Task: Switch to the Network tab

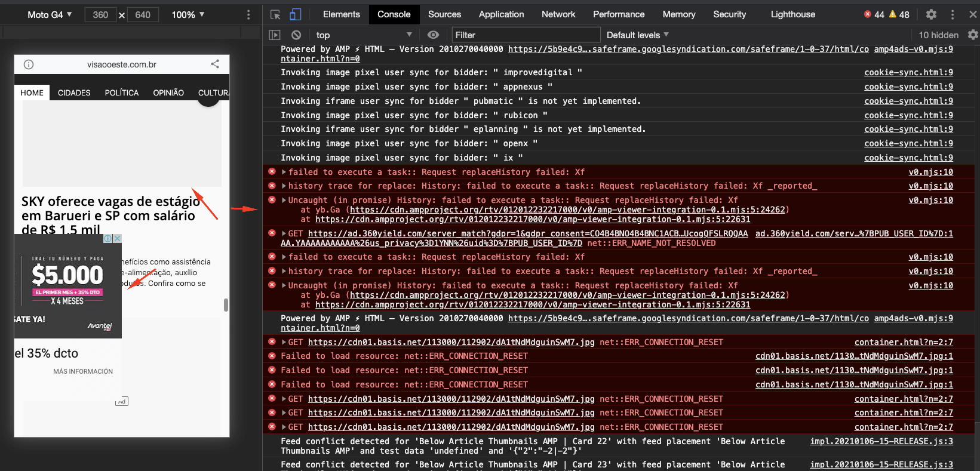Action: point(558,14)
